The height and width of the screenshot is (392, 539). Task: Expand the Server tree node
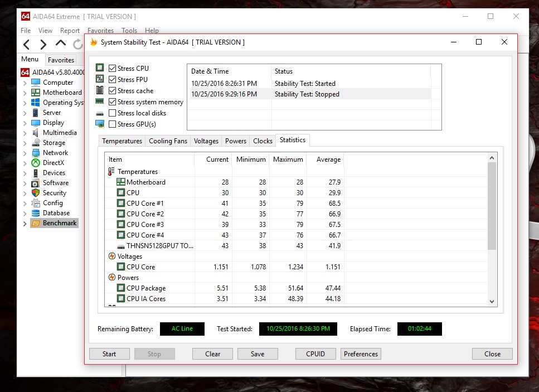click(x=25, y=113)
